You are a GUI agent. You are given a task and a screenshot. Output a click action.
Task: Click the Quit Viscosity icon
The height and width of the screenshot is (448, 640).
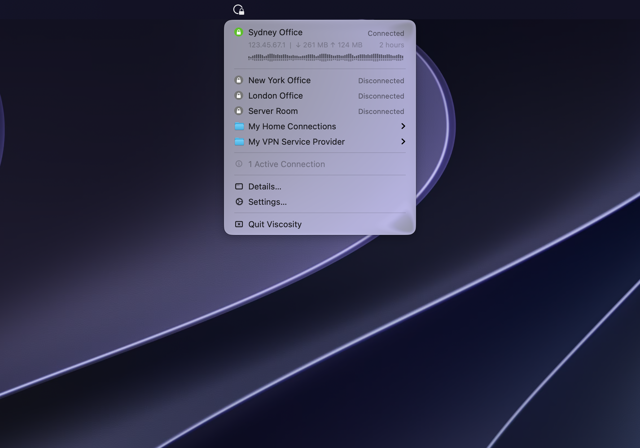click(x=239, y=224)
